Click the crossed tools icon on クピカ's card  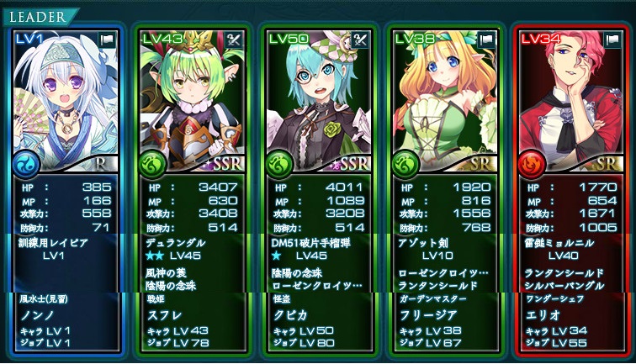360,40
